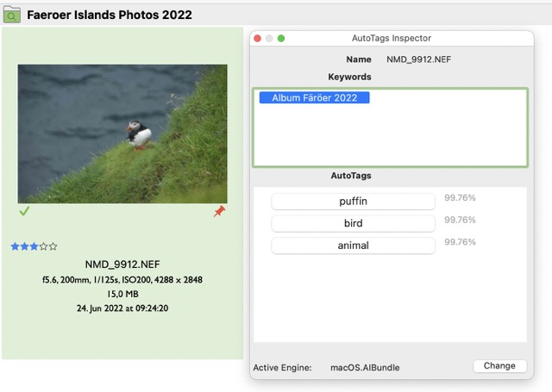The height and width of the screenshot is (392, 552).
Task: Click the 'AutoTags' section heading
Action: click(351, 176)
